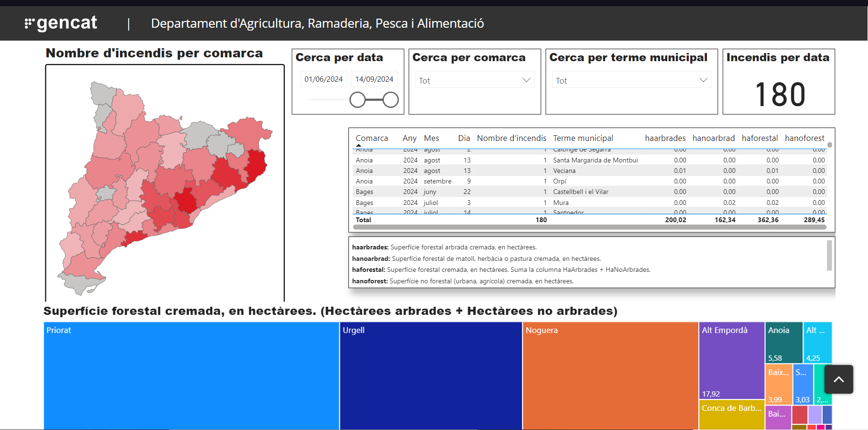Image resolution: width=868 pixels, height=430 pixels.
Task: Click the legend text box vertical scrollbar
Action: 829,255
